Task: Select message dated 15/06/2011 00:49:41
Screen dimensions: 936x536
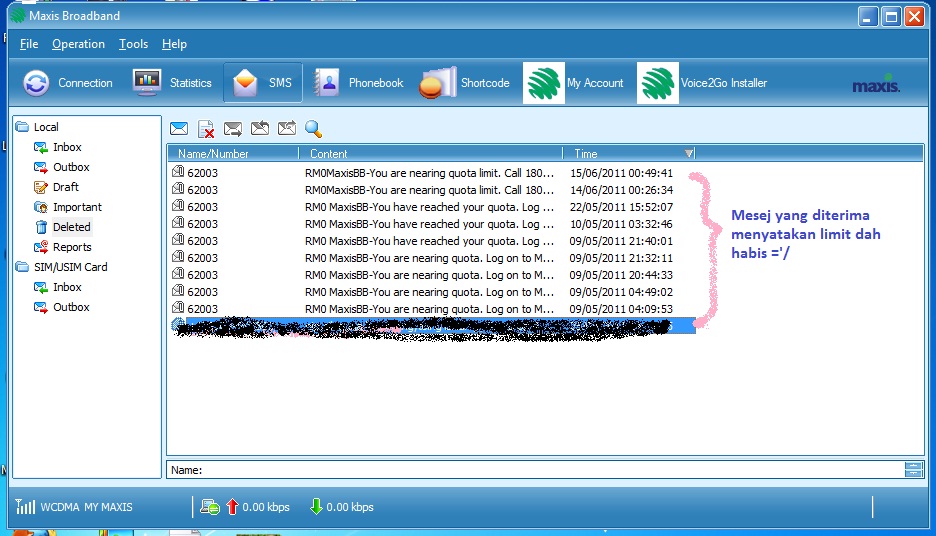Action: [x=433, y=173]
